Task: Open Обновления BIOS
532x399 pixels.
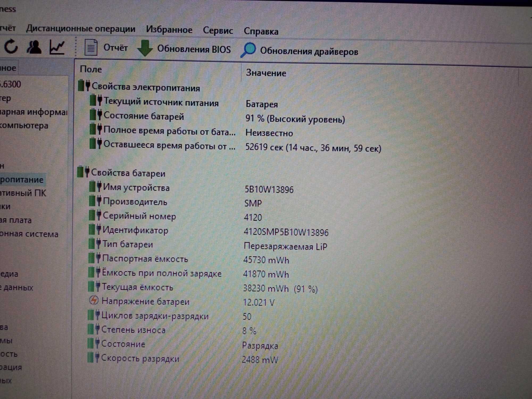Action: pos(194,49)
